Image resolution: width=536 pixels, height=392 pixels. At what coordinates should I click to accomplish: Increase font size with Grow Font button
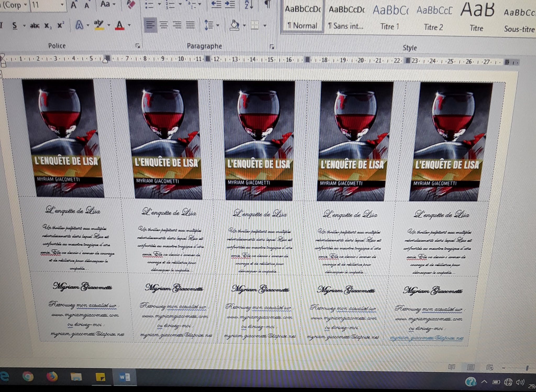click(74, 5)
